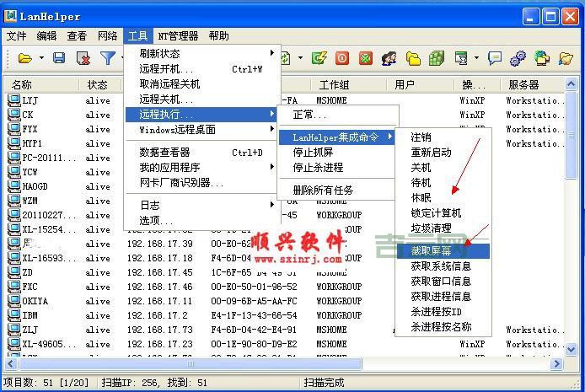Click the two-people users toolbar icon

click(389, 58)
